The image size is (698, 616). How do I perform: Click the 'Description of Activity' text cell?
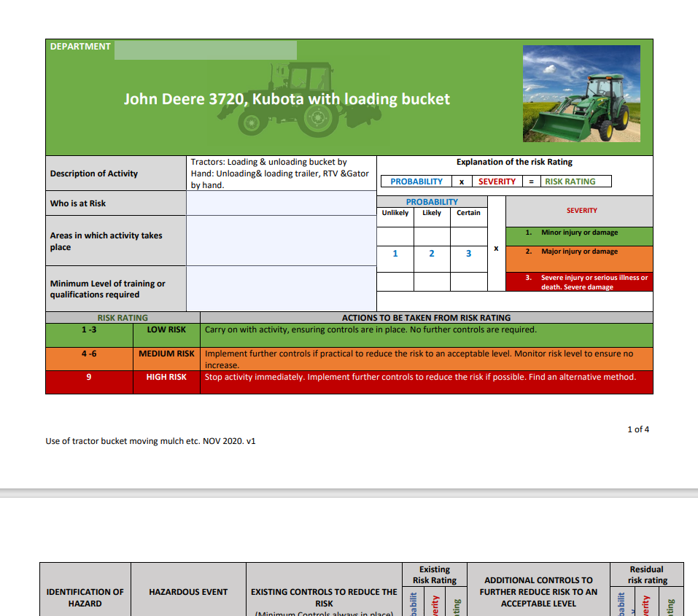click(x=281, y=173)
